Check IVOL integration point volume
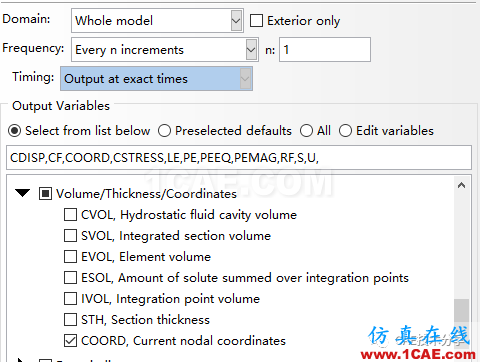480x362 pixels. tap(70, 299)
